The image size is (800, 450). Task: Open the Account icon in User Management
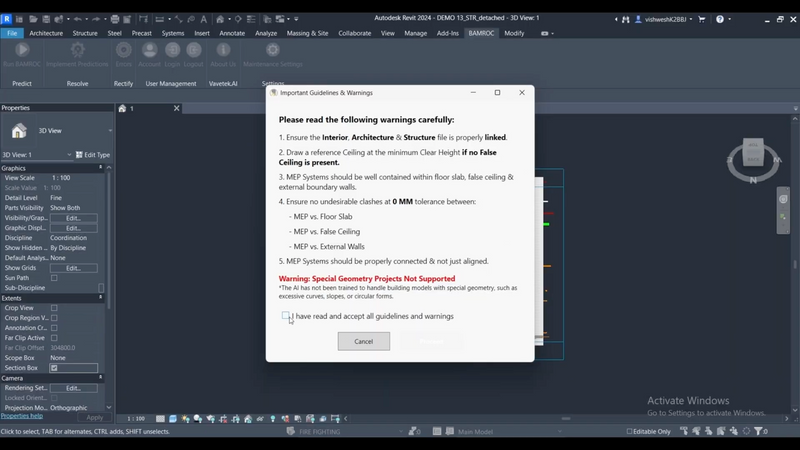coord(149,50)
